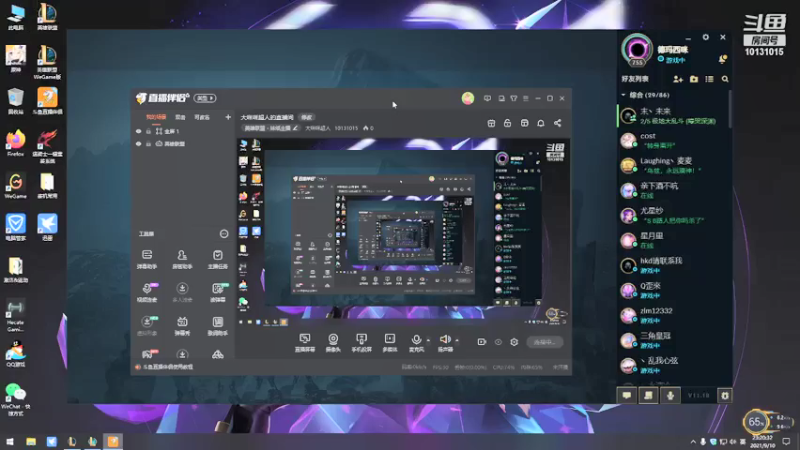The height and width of the screenshot is (450, 800).
Task: Click the record video icon
Action: (482, 342)
